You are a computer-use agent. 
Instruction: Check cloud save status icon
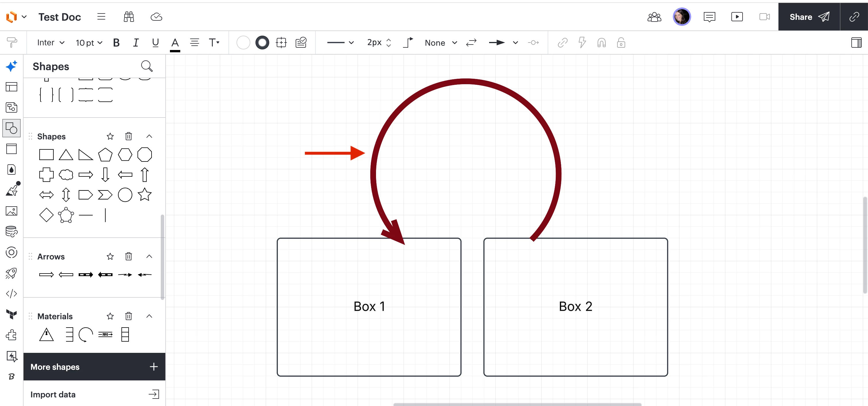pyautogui.click(x=156, y=17)
